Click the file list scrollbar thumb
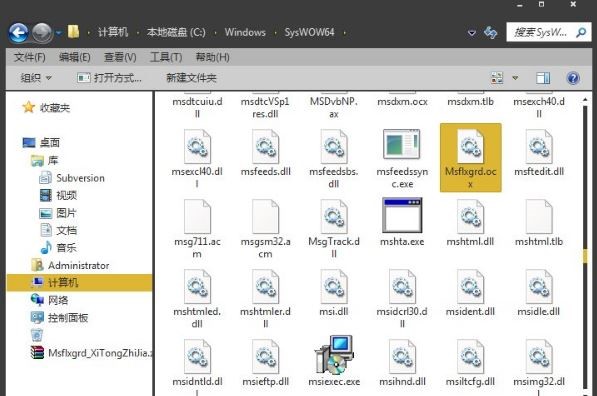 click(585, 256)
